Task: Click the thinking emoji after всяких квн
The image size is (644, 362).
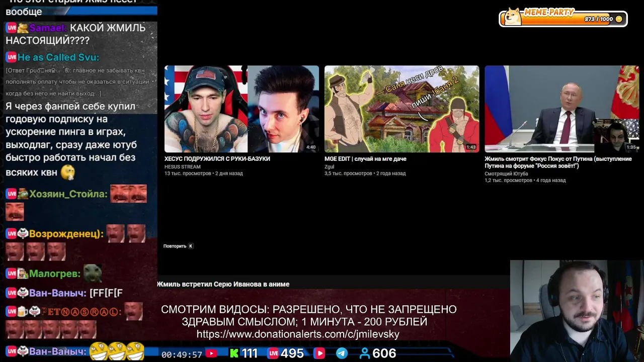Action: (x=67, y=172)
